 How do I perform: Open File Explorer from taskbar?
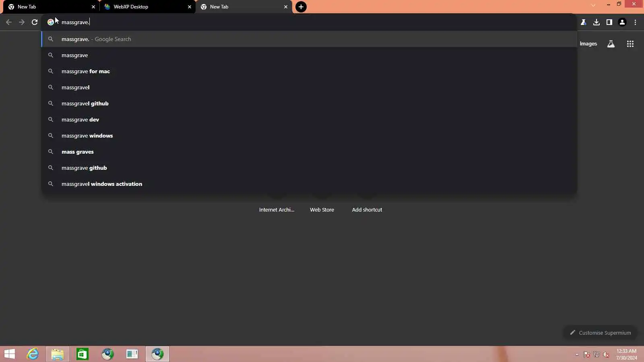click(57, 354)
